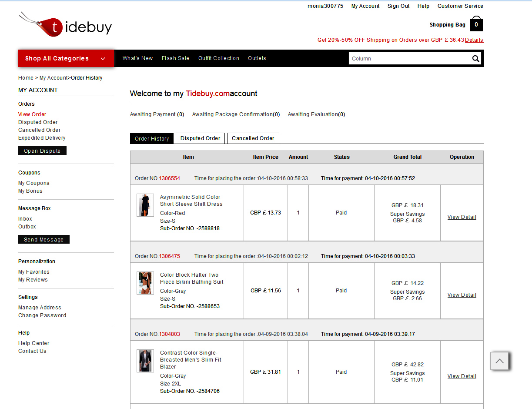Open Help link in header

(x=423, y=6)
